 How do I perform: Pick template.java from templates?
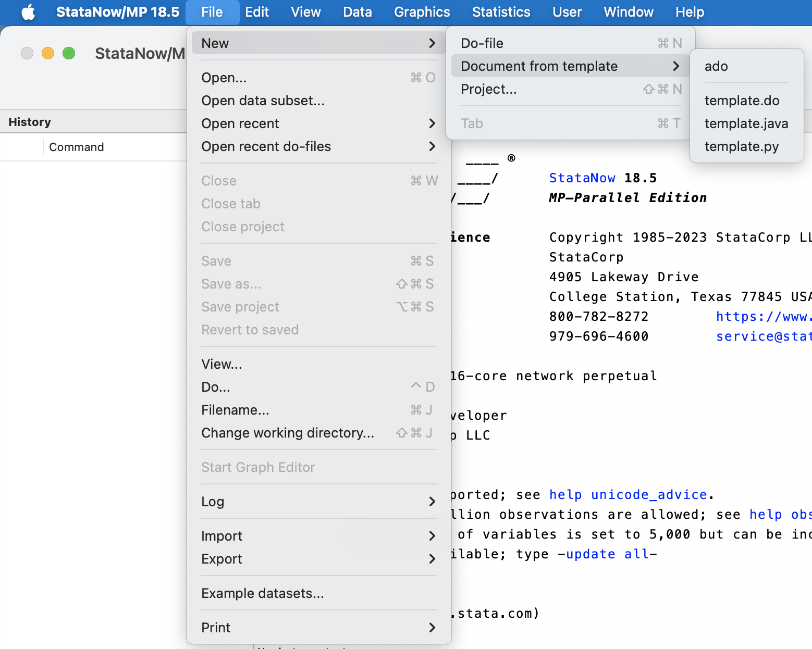746,123
